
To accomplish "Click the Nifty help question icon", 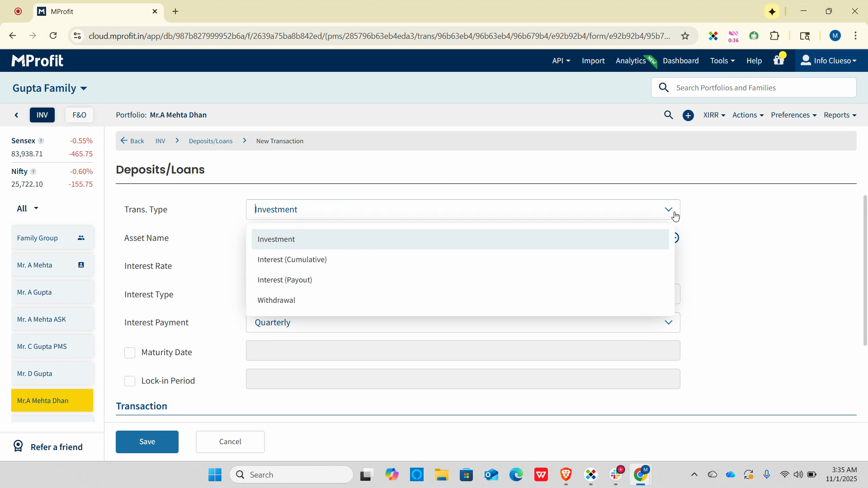I will 33,172.
